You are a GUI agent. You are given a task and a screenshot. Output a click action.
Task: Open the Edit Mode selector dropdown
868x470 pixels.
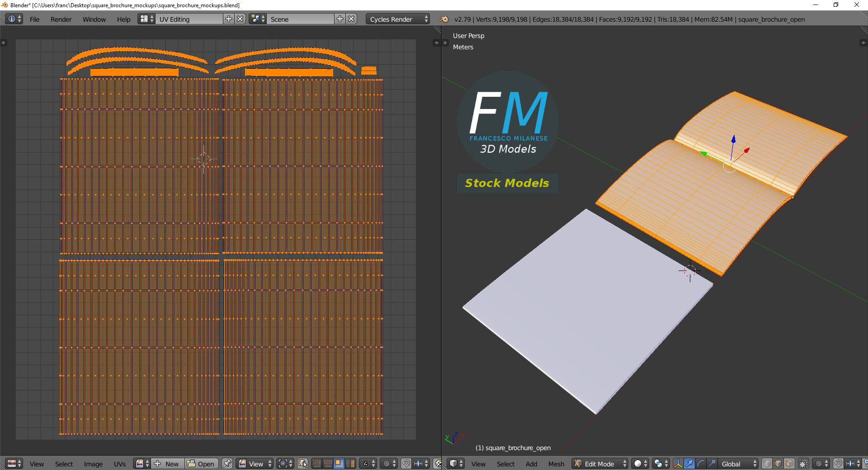tap(600, 464)
